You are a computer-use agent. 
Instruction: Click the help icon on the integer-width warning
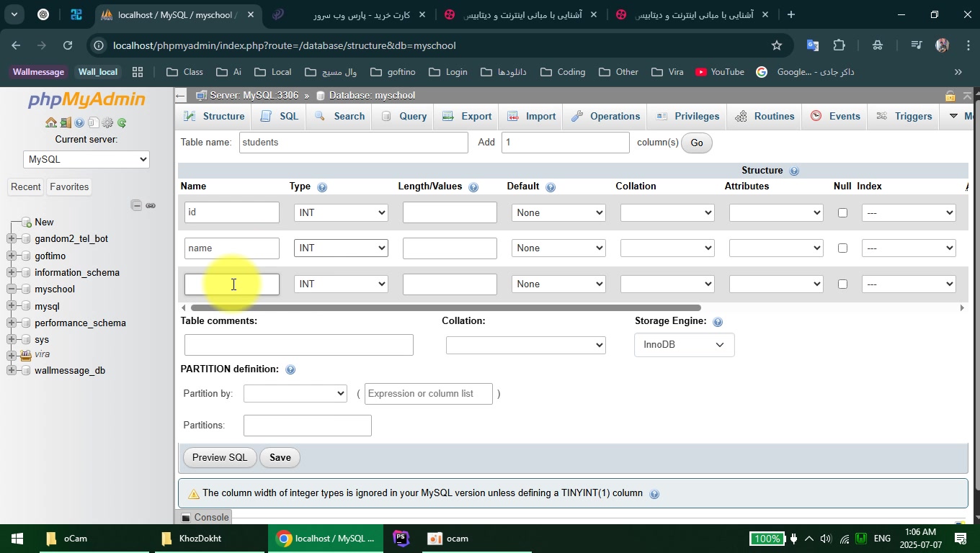tap(654, 494)
